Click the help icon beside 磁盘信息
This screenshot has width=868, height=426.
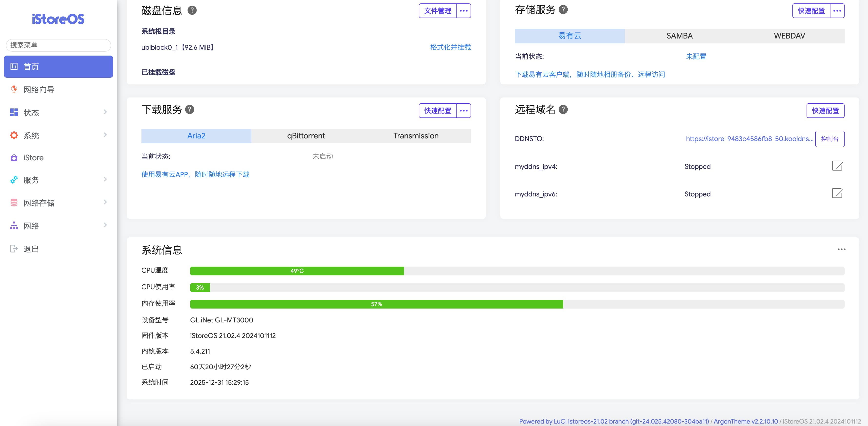pyautogui.click(x=192, y=10)
